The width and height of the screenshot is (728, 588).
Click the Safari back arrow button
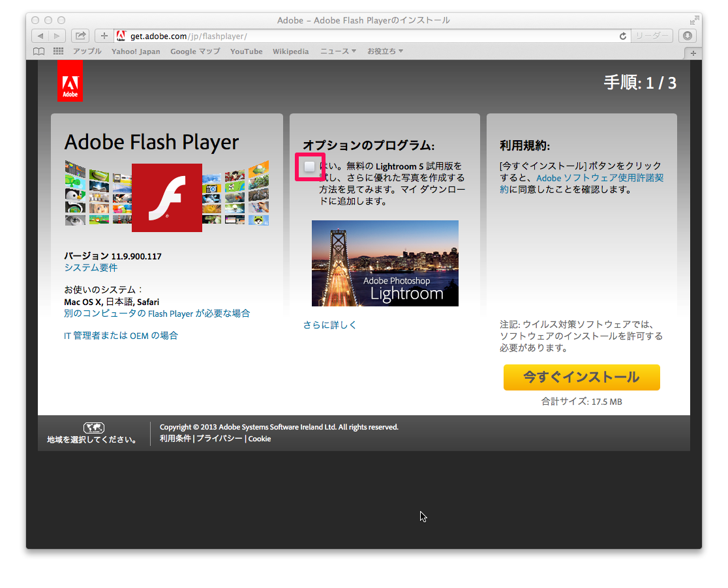click(40, 36)
